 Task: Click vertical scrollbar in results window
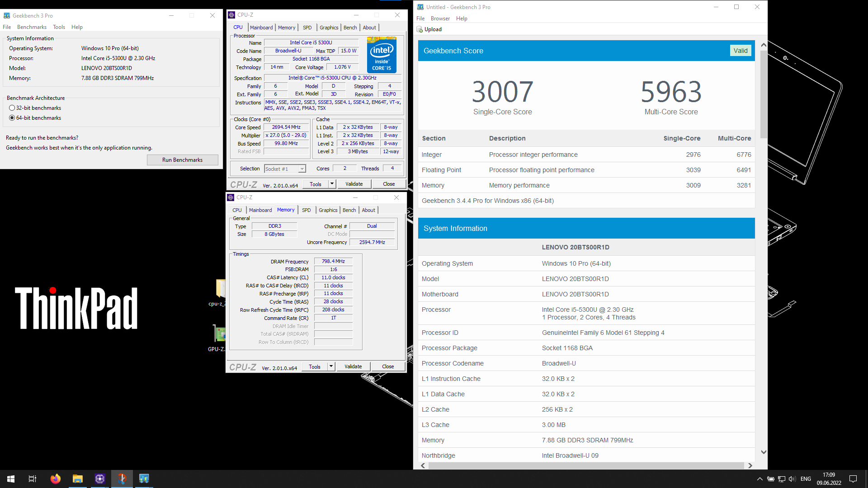[764, 94]
